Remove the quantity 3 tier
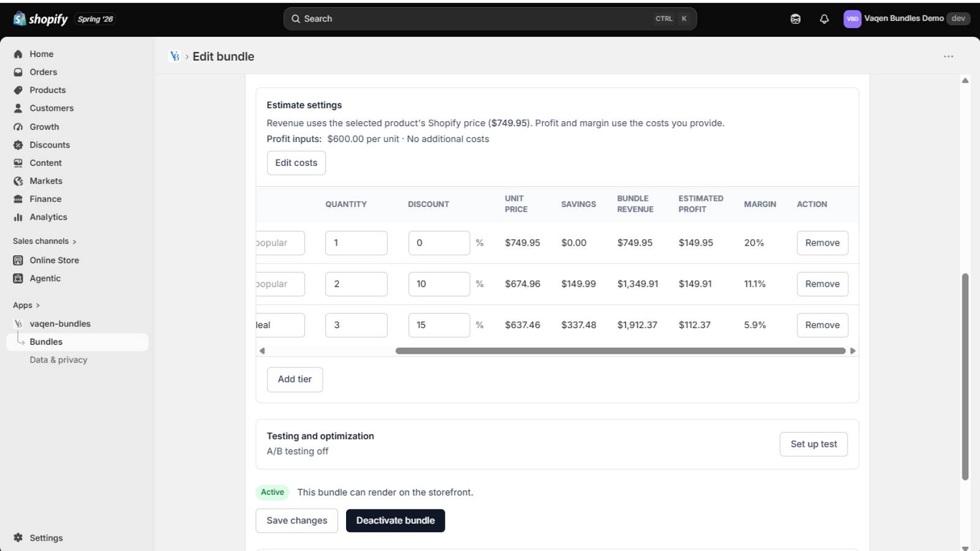The height and width of the screenshot is (551, 980). coord(823,325)
